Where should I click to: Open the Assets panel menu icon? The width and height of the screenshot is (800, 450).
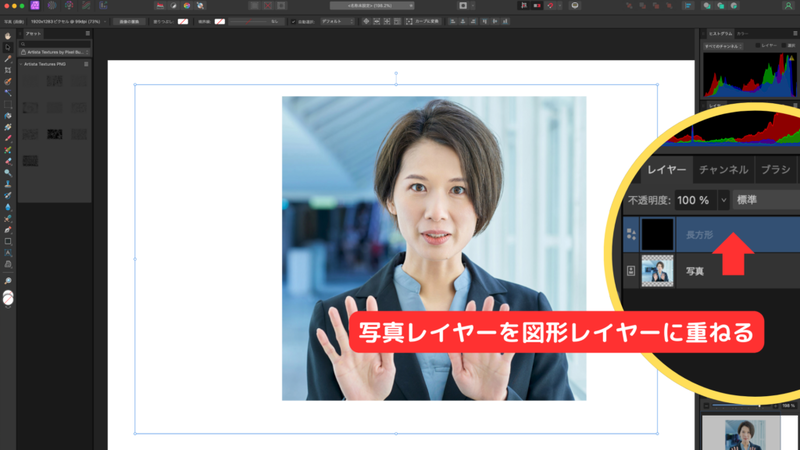point(87,34)
